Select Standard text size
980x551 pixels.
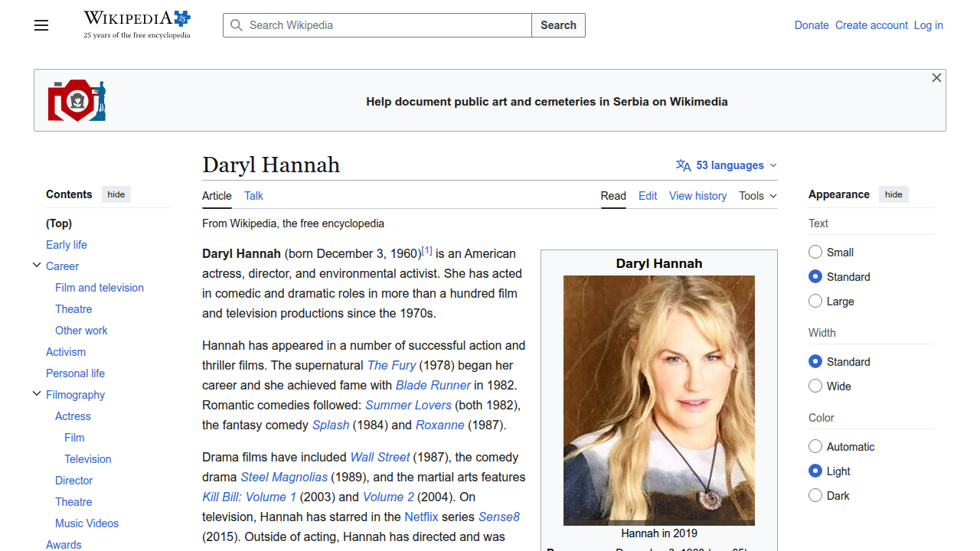tap(815, 277)
